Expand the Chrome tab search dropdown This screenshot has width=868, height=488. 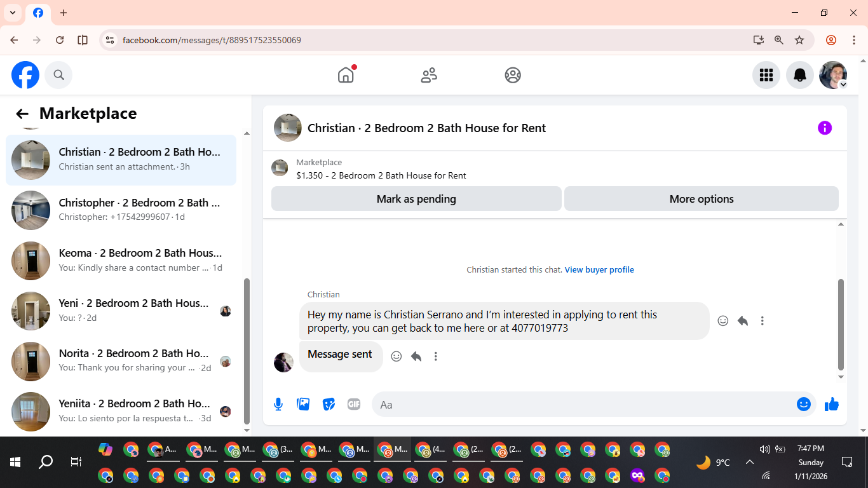12,13
